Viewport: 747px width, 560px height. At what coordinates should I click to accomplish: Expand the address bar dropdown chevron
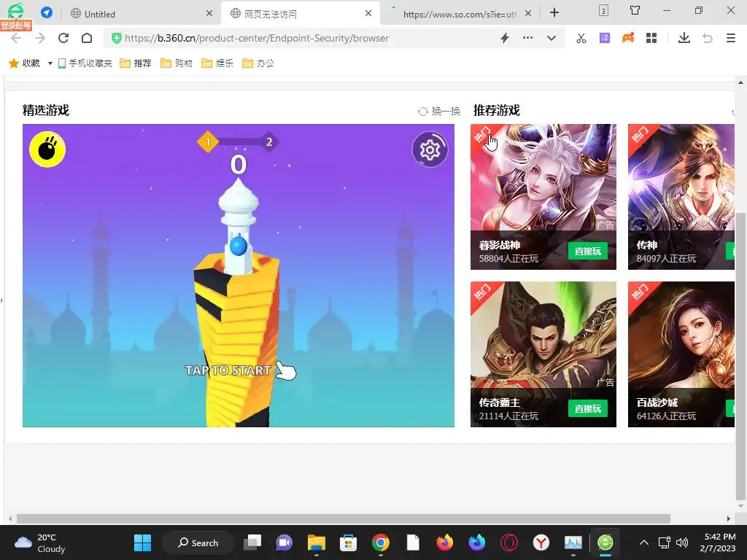(551, 38)
